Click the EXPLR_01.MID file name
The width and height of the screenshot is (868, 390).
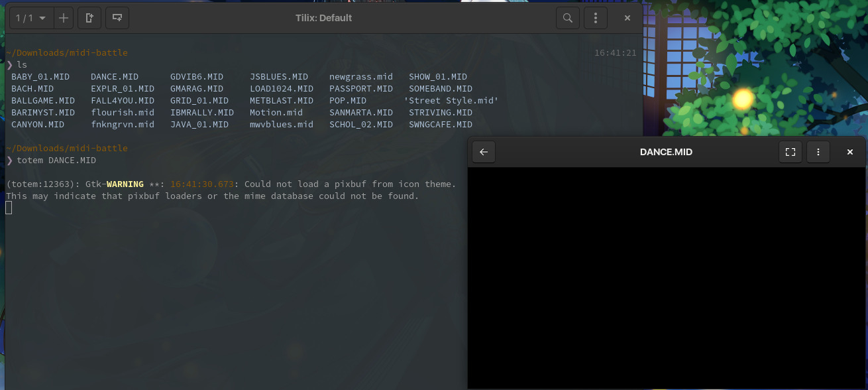coord(123,89)
